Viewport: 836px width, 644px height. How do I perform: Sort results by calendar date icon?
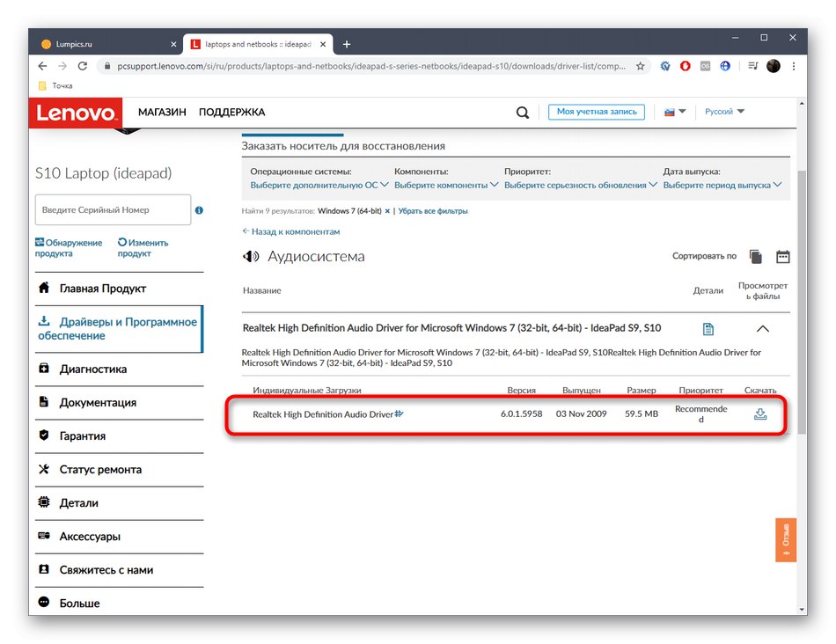tap(782, 256)
